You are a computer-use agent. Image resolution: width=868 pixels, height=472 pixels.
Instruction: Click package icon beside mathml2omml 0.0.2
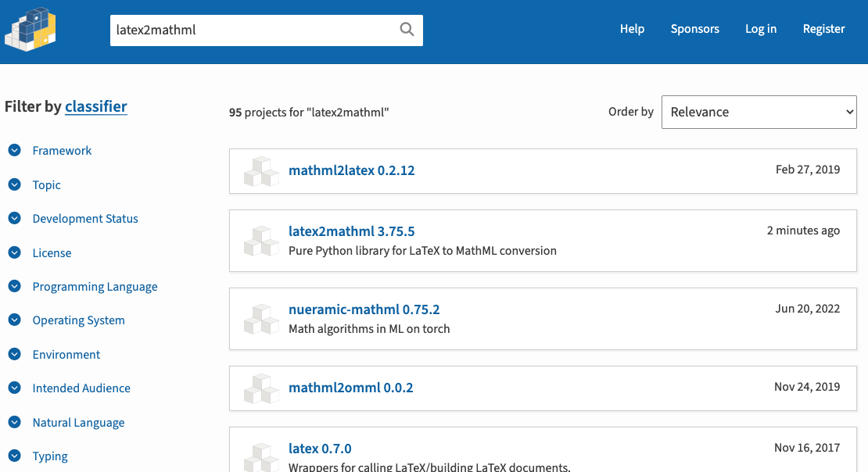coord(261,388)
